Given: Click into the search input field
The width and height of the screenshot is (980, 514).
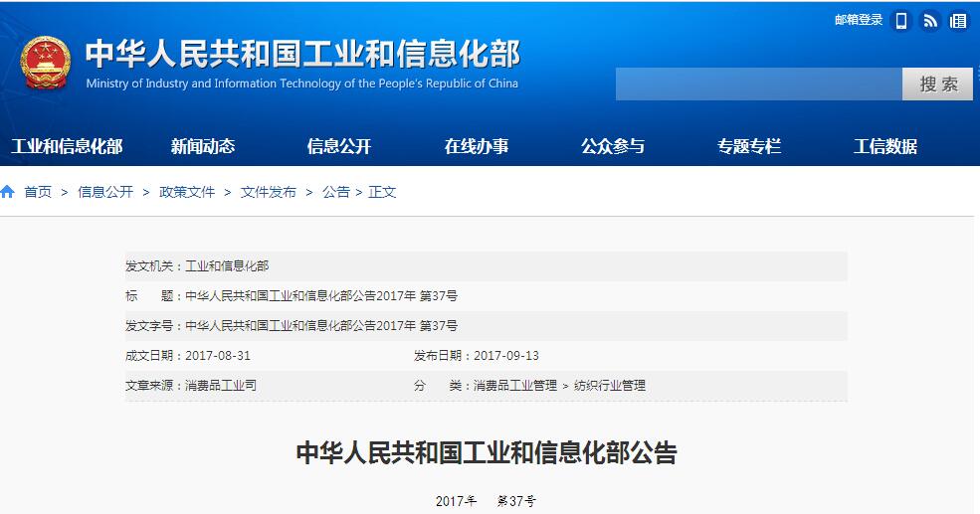Looking at the screenshot, I should pos(758,85).
